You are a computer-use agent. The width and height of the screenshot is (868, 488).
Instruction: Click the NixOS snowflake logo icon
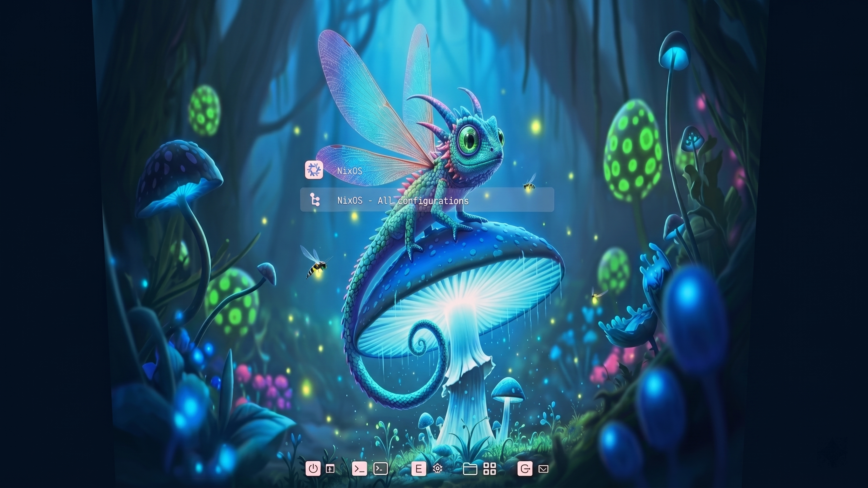pos(314,170)
